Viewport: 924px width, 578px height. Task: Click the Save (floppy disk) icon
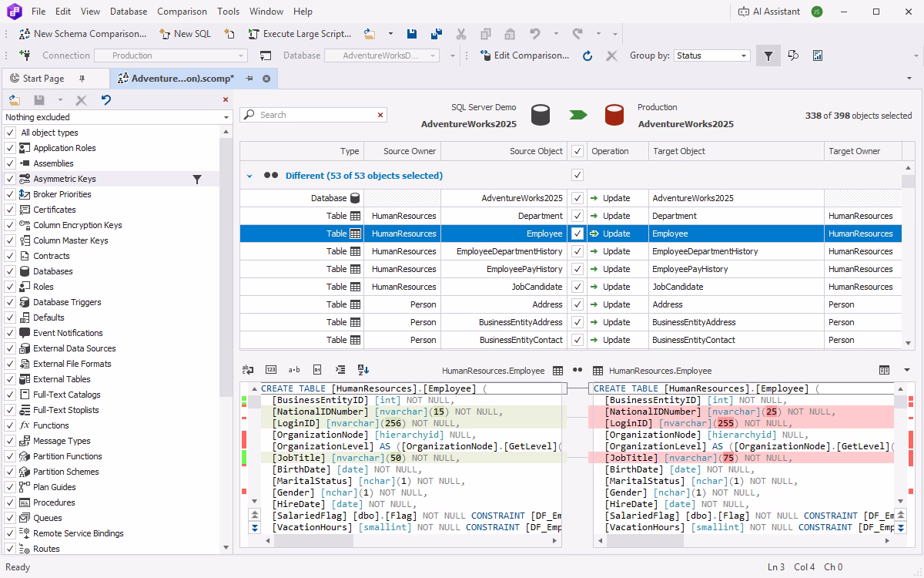[412, 34]
